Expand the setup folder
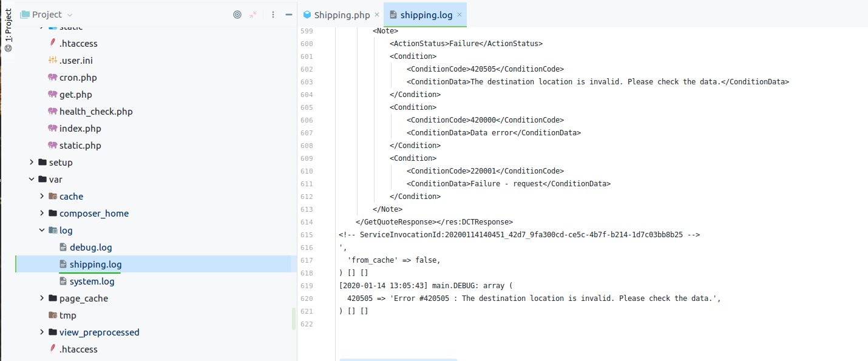This screenshot has height=361, width=868. [x=32, y=162]
